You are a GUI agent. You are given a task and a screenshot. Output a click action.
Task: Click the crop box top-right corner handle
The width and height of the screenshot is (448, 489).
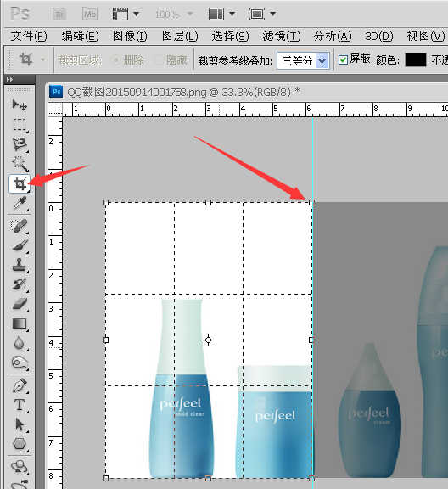click(x=311, y=202)
